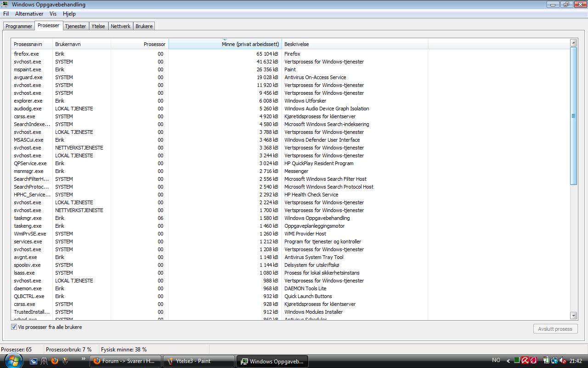Select the taskmgr.exe process row

(290, 218)
